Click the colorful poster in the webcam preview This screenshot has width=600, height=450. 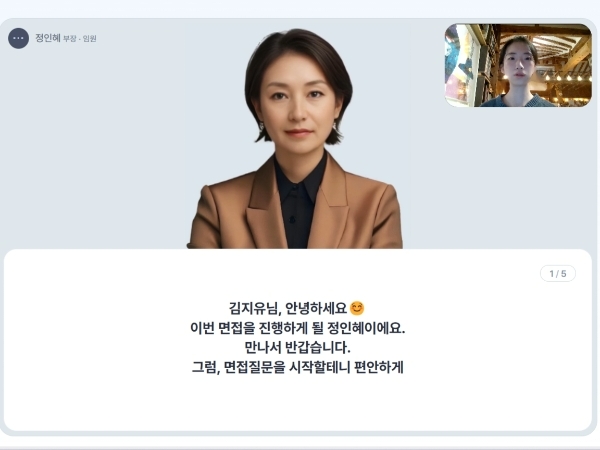coord(458,65)
